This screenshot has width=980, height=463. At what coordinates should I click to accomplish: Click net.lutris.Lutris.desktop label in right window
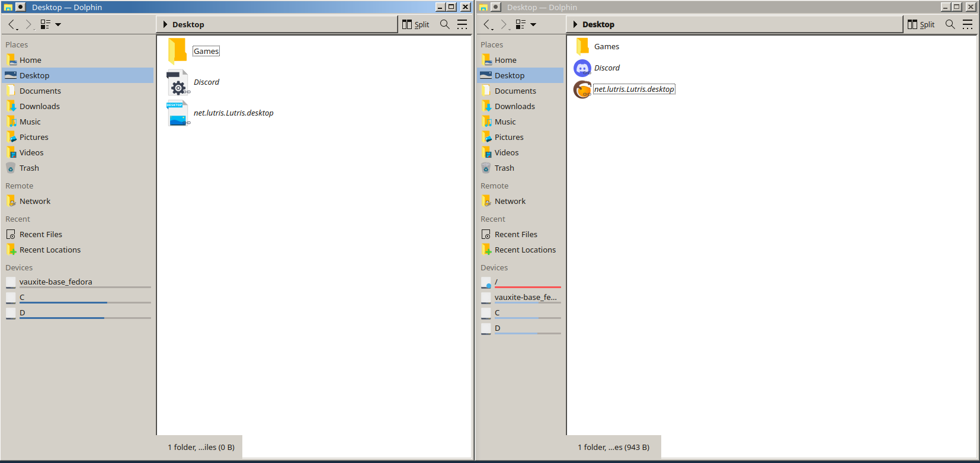[x=634, y=89]
